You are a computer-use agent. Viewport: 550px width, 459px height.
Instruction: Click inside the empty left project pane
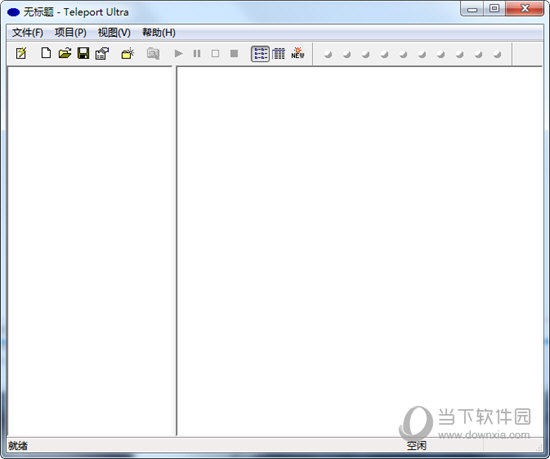coord(90,251)
